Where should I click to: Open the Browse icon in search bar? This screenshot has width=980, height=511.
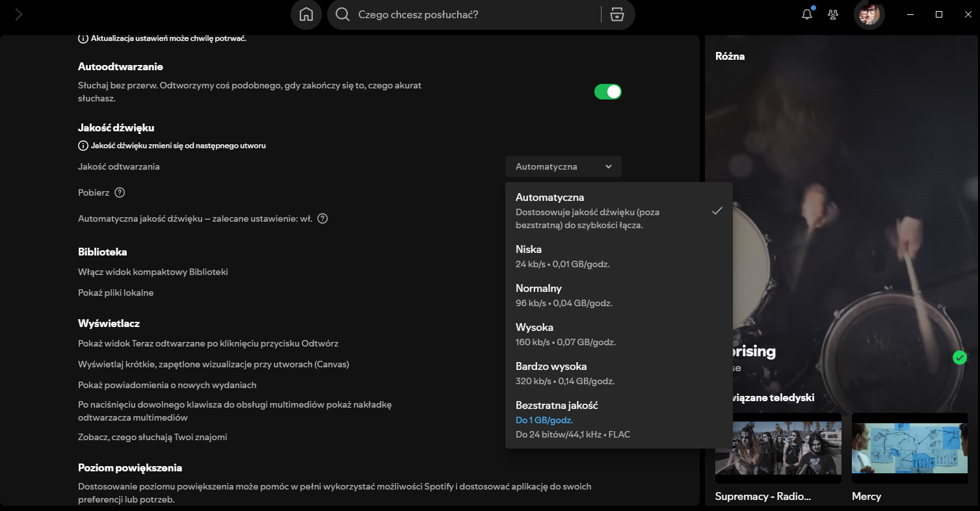pos(616,14)
